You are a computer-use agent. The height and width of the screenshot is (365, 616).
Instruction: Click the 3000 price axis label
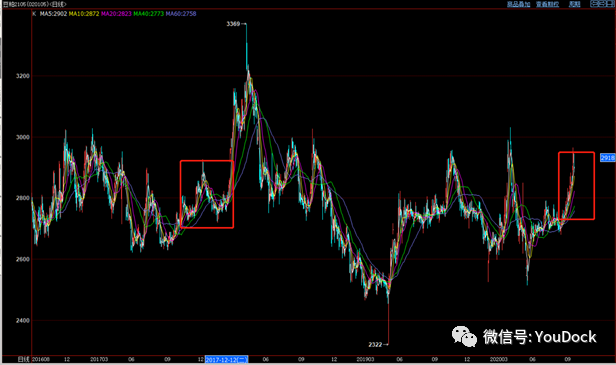tap(22, 138)
